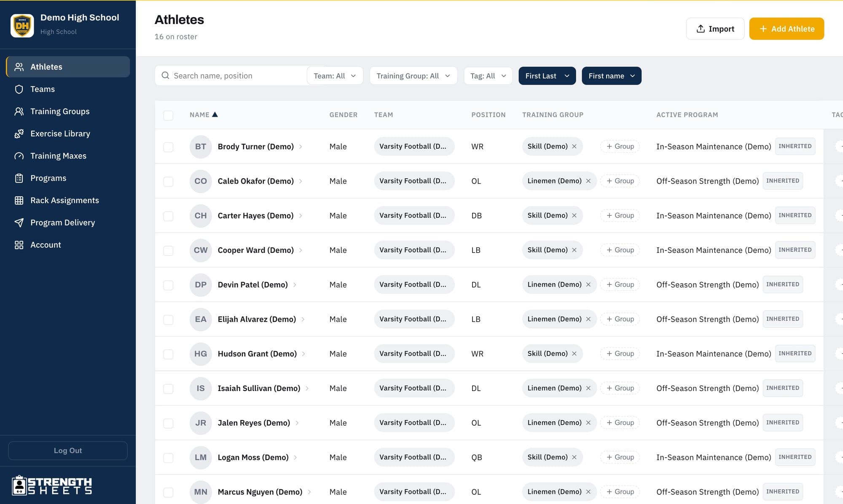Remove Linemen (Demo) group from Jalen Reyes

588,423
